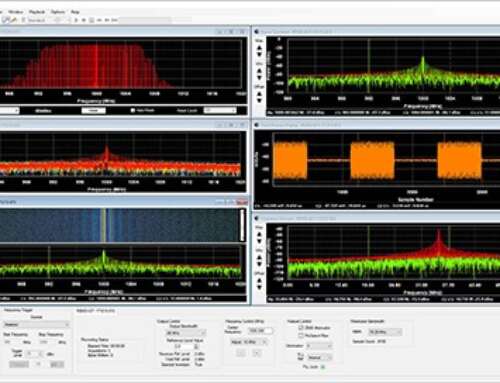Open the reference source dropdown below Decimation

coord(319,358)
